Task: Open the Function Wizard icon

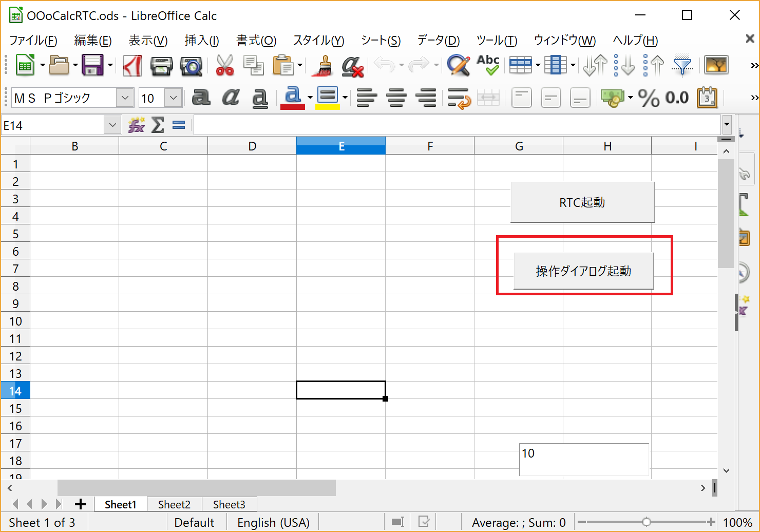Action: (x=137, y=125)
